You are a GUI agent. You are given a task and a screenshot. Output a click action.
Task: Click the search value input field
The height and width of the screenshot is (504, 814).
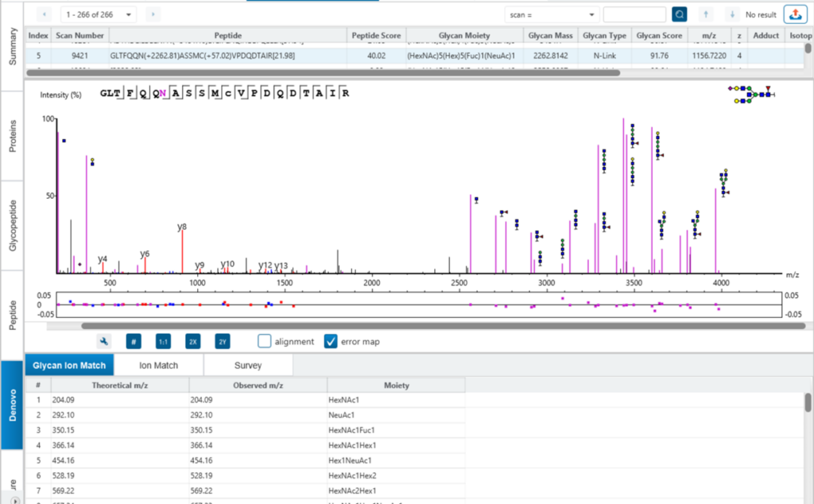(634, 14)
